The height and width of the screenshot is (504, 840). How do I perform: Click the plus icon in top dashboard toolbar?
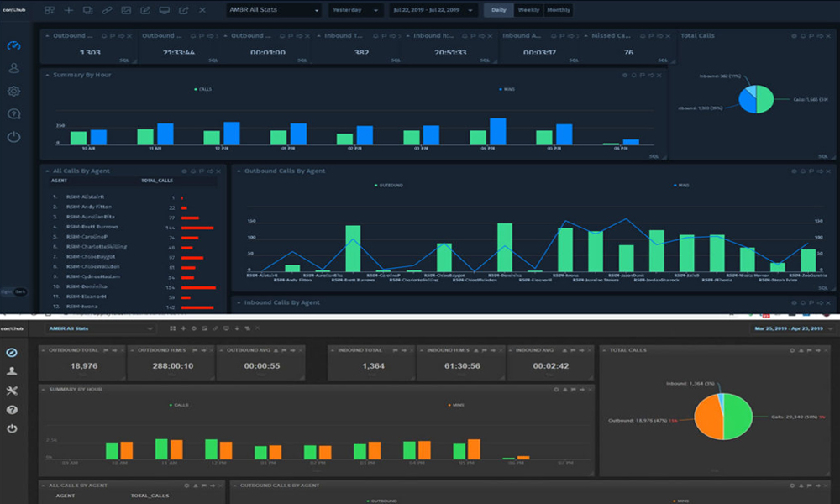tap(69, 10)
